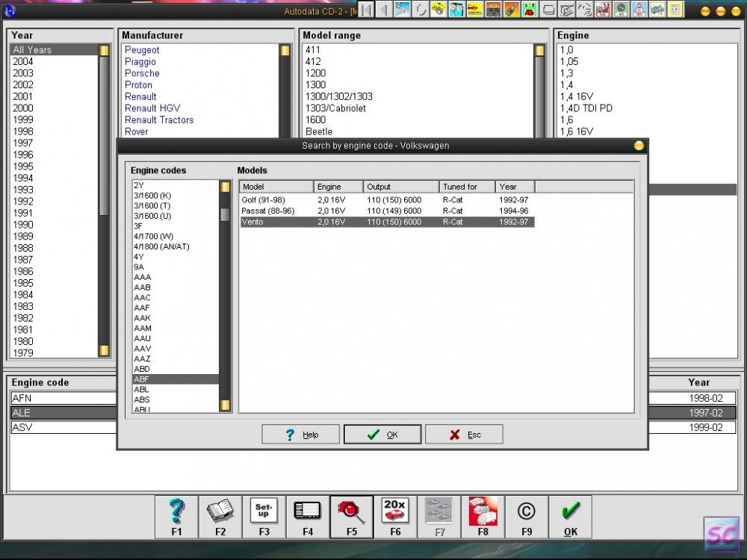The image size is (747, 560).
Task: Select engine code AAZ
Action: [x=176, y=359]
